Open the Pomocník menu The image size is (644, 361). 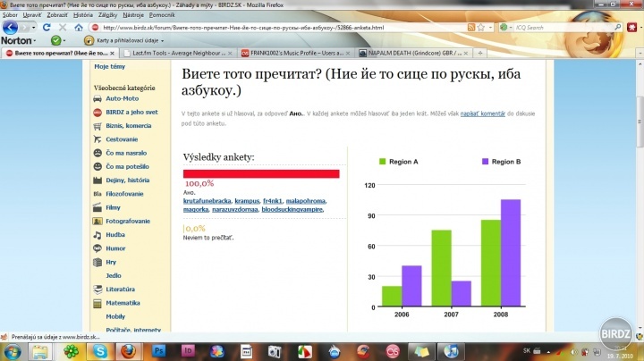[162, 15]
